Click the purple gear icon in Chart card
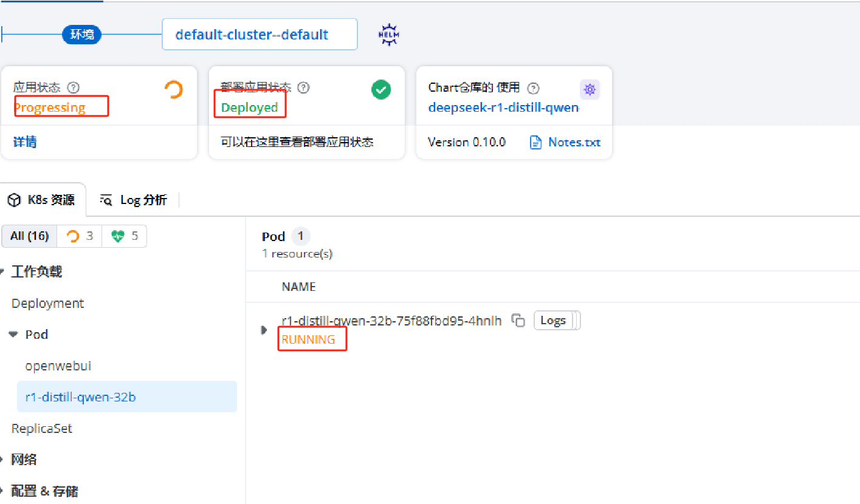This screenshot has height=504, width=860. coord(589,90)
